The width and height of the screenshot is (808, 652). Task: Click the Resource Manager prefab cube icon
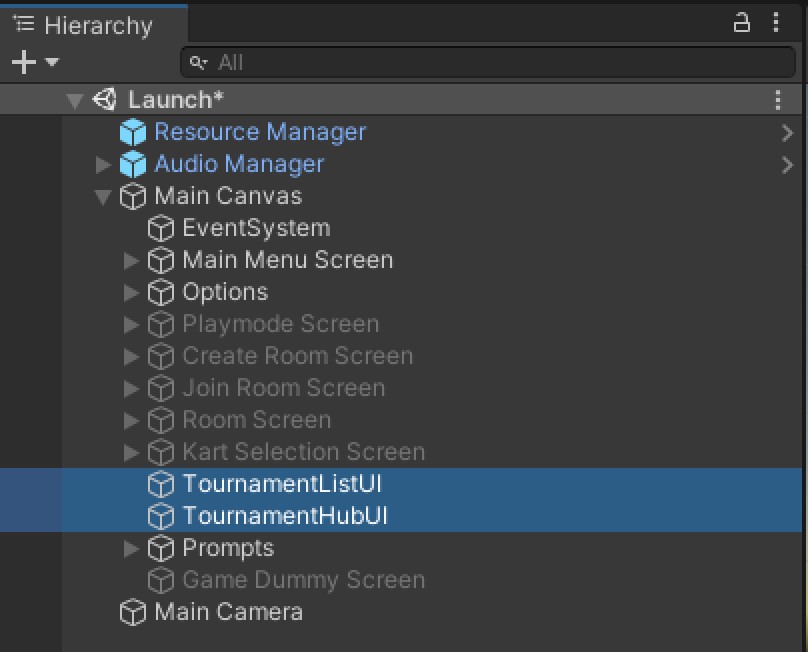point(133,132)
